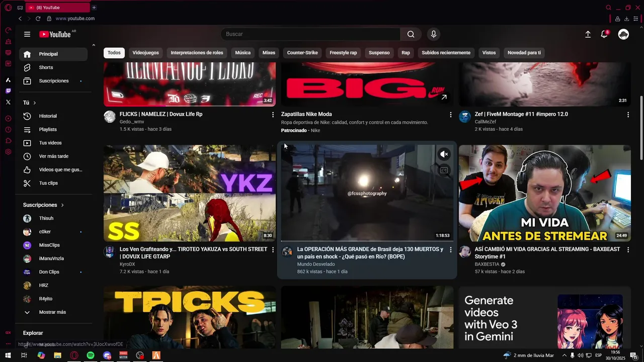Open the MI VIDA ANTES DE STREMEAR thumbnail

(x=544, y=194)
